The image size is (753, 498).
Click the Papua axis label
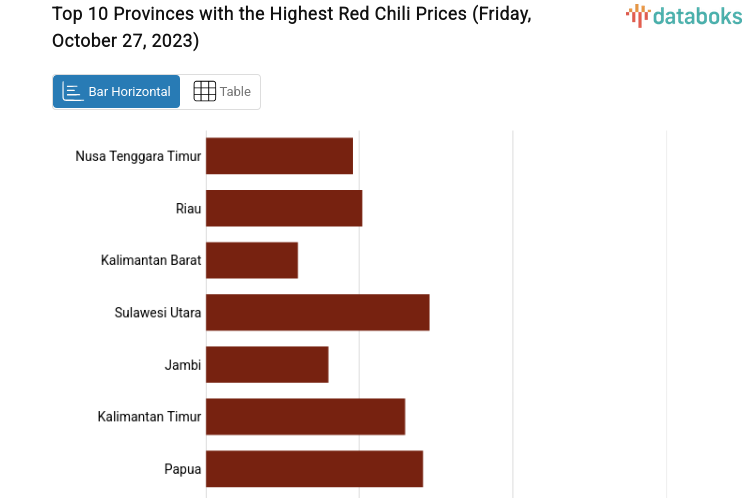[183, 468]
